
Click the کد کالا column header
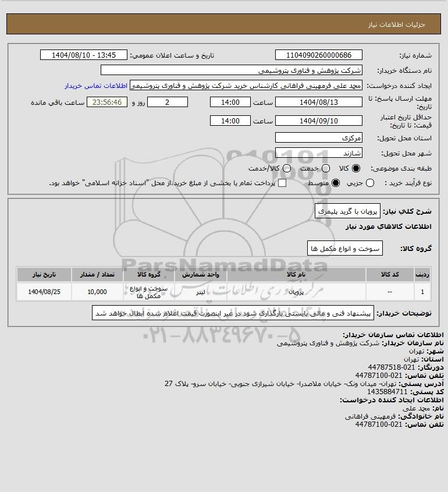(x=390, y=275)
